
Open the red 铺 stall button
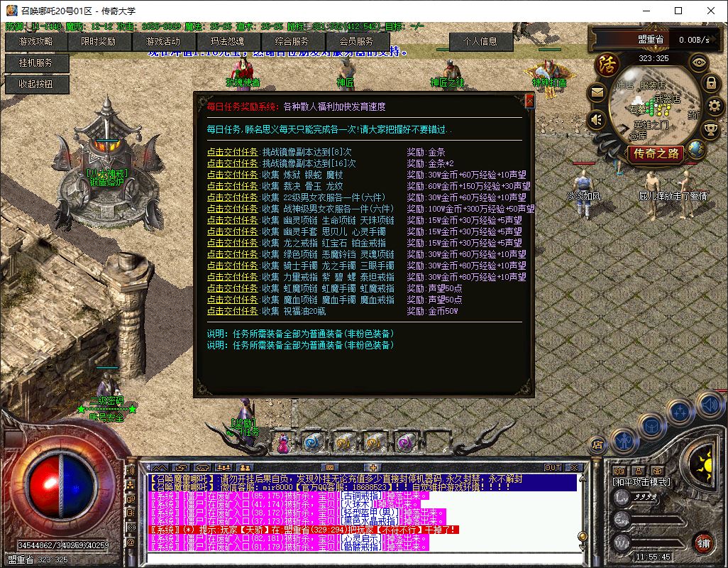point(704,543)
